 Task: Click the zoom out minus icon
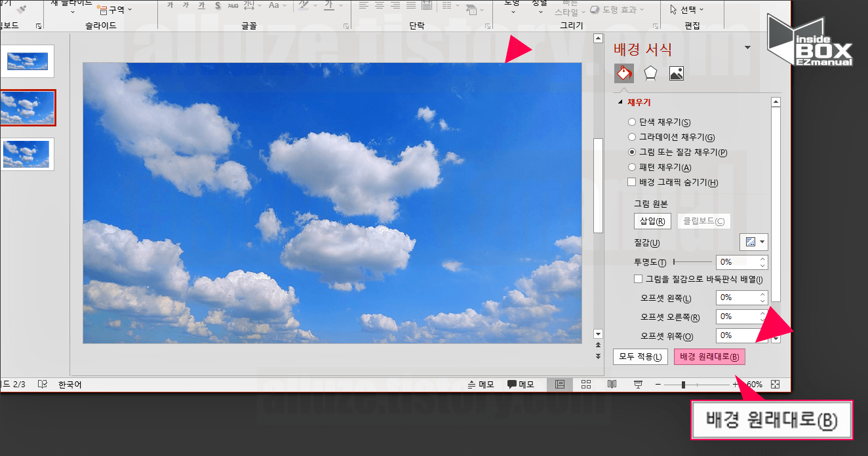[658, 385]
